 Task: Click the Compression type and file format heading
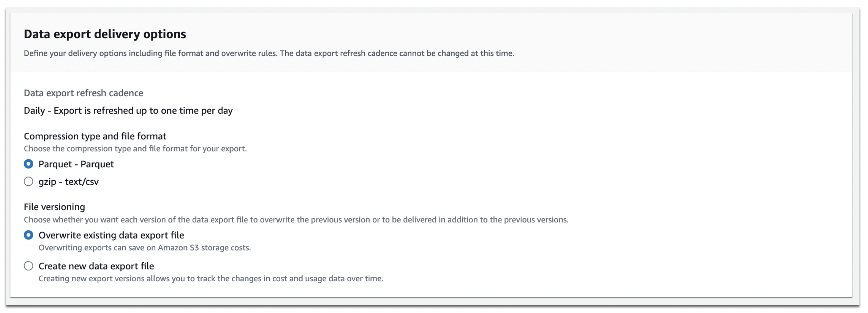[95, 136]
